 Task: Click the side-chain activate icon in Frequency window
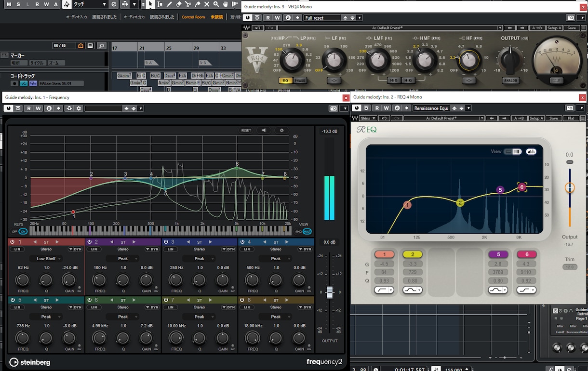point(70,108)
